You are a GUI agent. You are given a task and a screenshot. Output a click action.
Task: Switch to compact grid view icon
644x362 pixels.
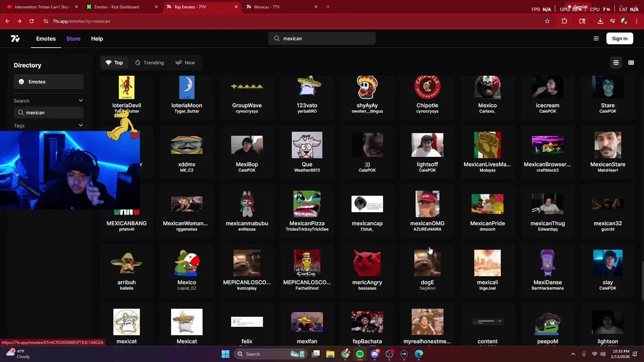631,63
